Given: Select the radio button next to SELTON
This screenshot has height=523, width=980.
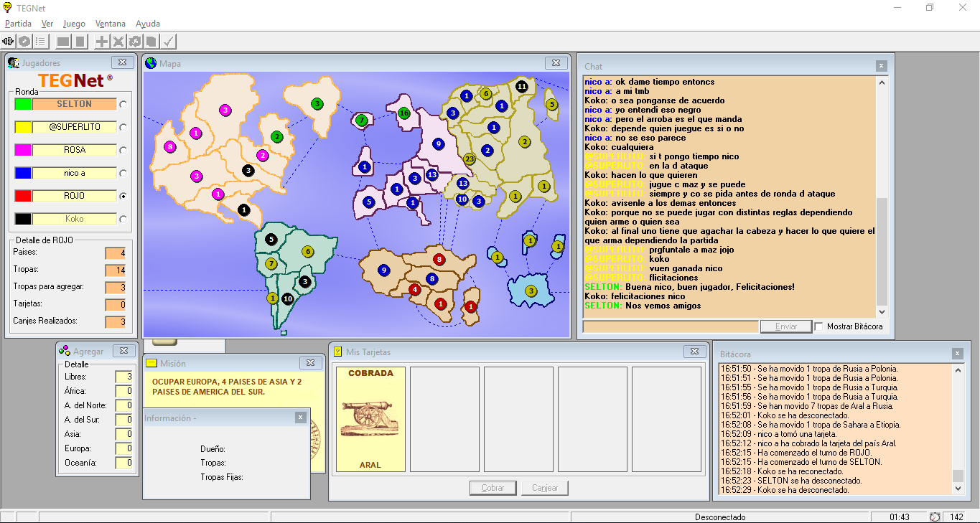Looking at the screenshot, I should pyautogui.click(x=123, y=105).
